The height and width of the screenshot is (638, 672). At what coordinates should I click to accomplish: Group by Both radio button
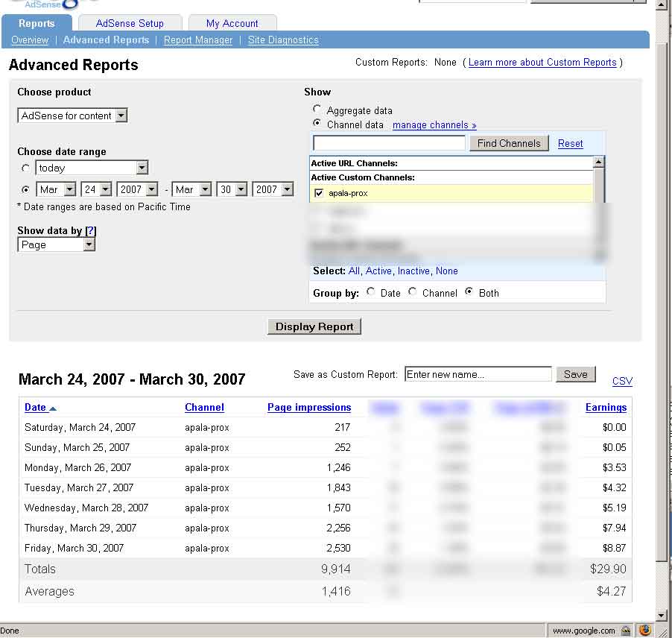click(469, 292)
